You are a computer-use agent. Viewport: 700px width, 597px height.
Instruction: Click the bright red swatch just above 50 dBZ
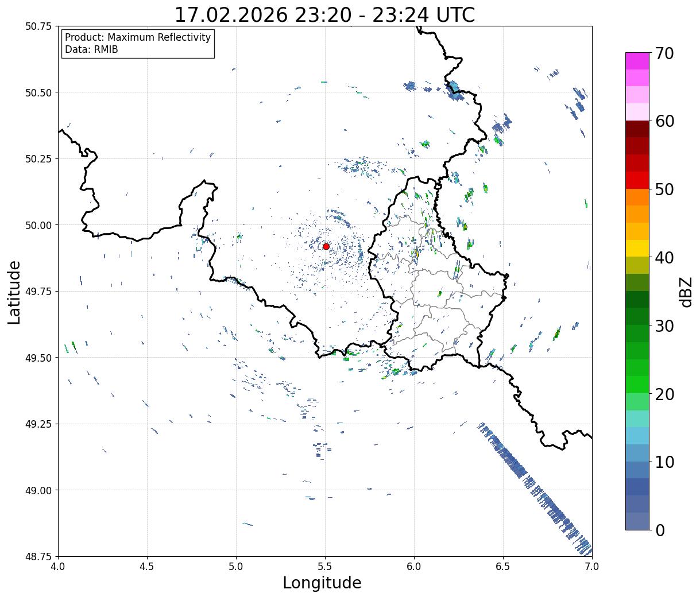[x=637, y=180]
